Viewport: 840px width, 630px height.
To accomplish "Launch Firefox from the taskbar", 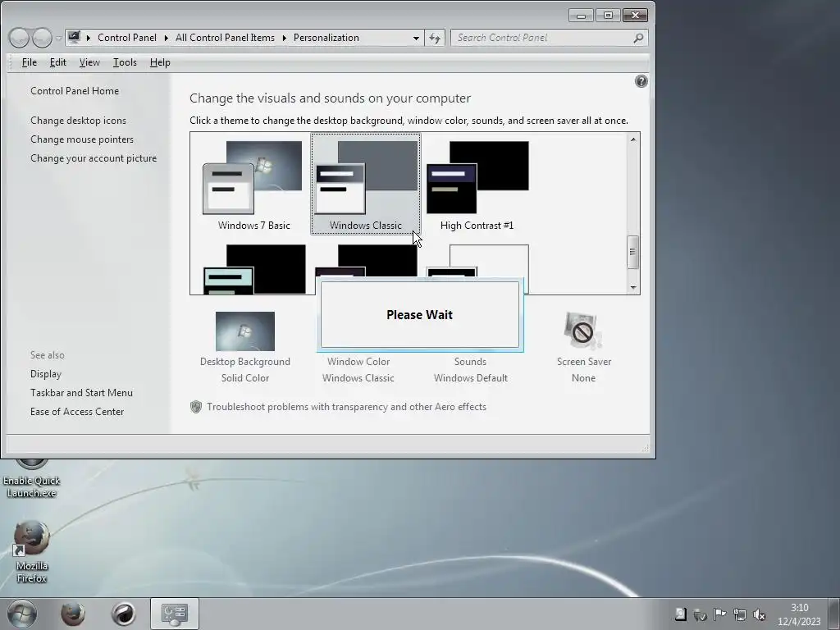I will [73, 614].
